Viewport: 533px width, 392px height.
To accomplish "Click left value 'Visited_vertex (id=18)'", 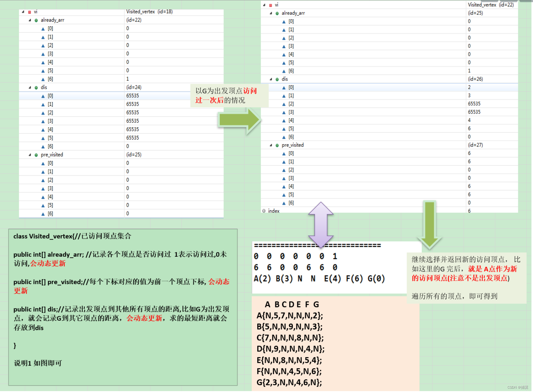I will click(150, 12).
